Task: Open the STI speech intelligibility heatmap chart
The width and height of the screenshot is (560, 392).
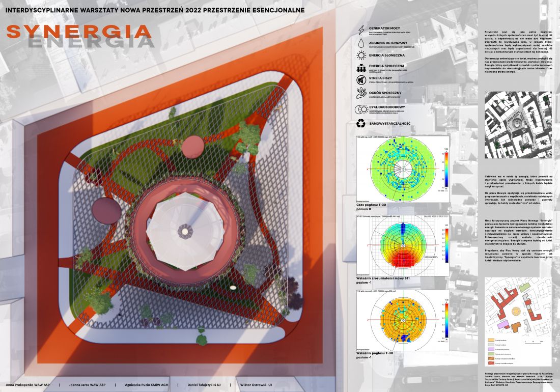Action: click(x=403, y=245)
